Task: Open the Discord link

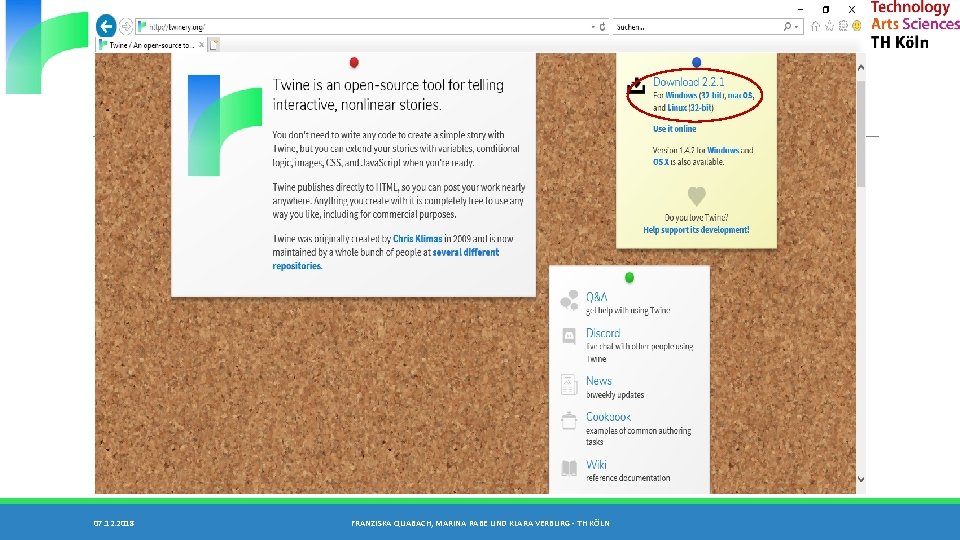Action: 602,333
